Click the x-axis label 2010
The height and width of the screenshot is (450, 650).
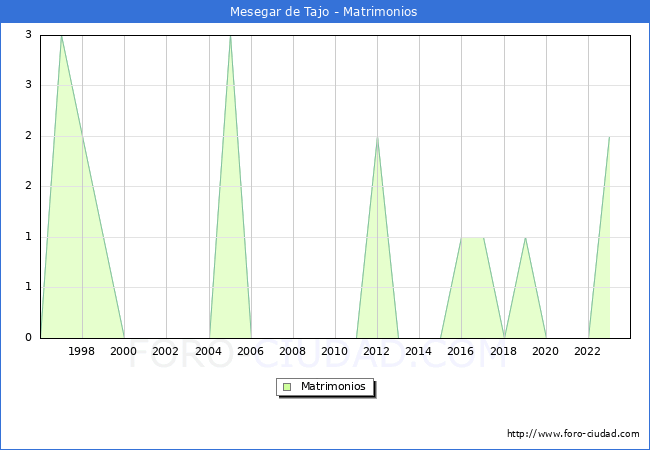[335, 351]
